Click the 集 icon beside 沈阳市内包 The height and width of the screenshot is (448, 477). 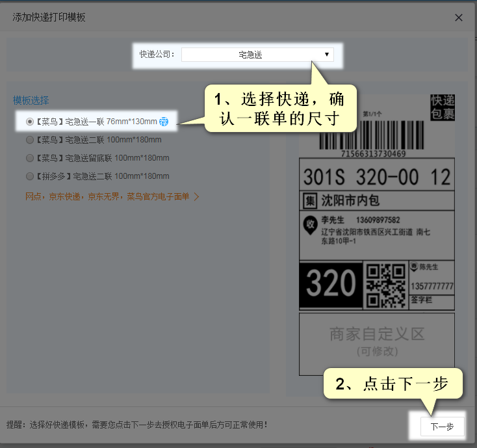(310, 201)
